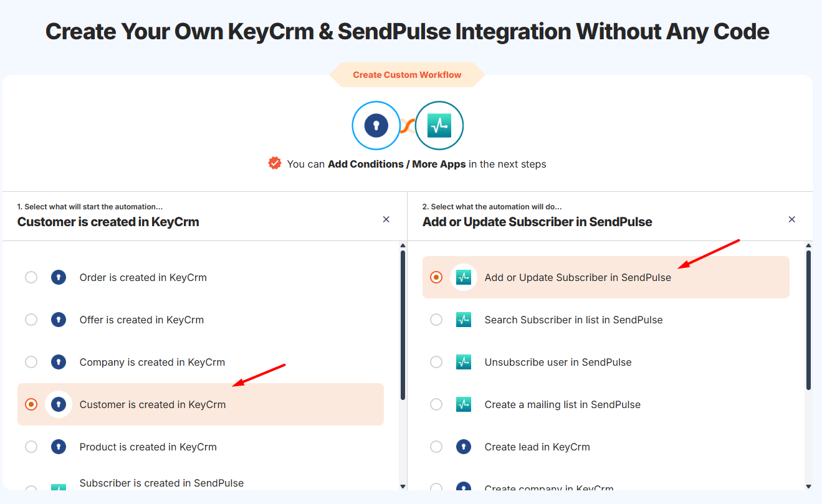Click SendPulse icon beside Unsubscribe user

tap(464, 362)
